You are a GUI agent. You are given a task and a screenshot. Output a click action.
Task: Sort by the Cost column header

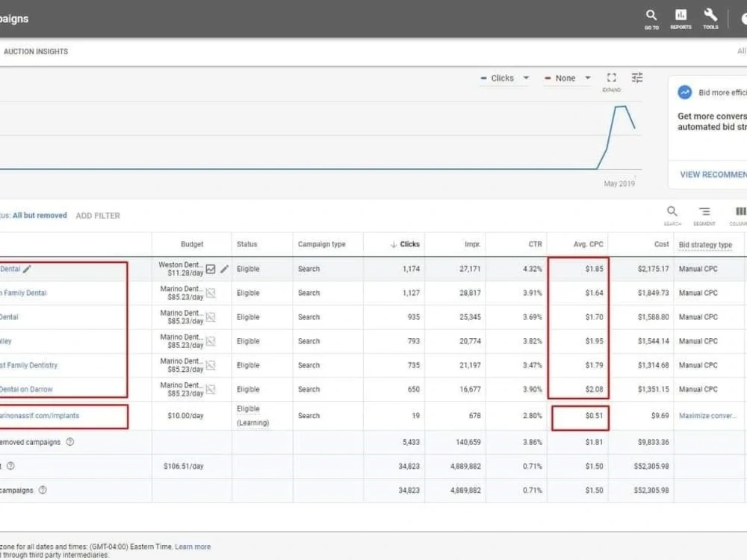(x=661, y=244)
